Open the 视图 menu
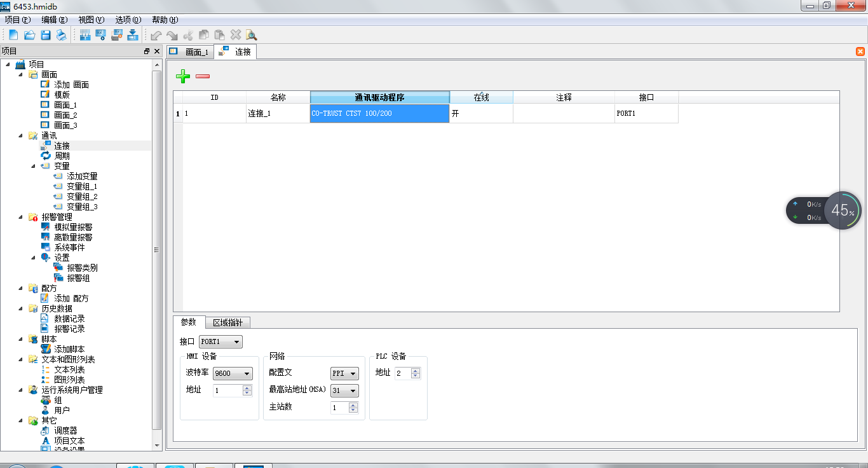This screenshot has width=868, height=468. pyautogui.click(x=92, y=20)
